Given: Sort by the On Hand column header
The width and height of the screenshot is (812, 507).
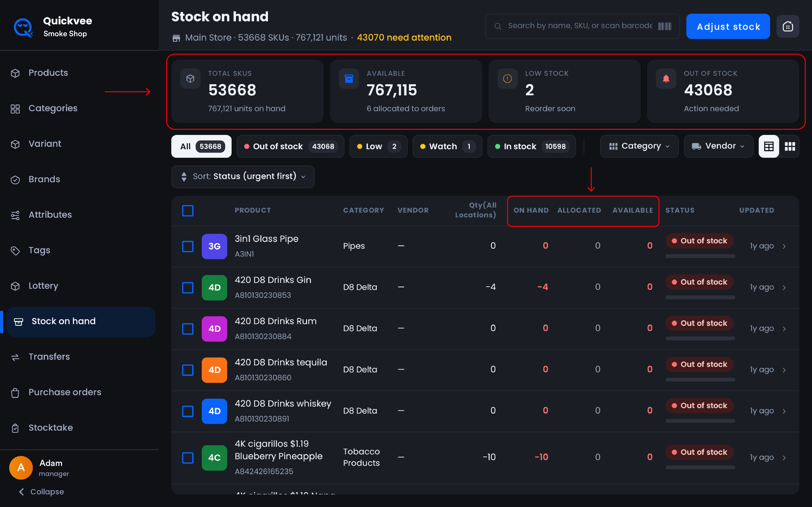Looking at the screenshot, I should [531, 210].
